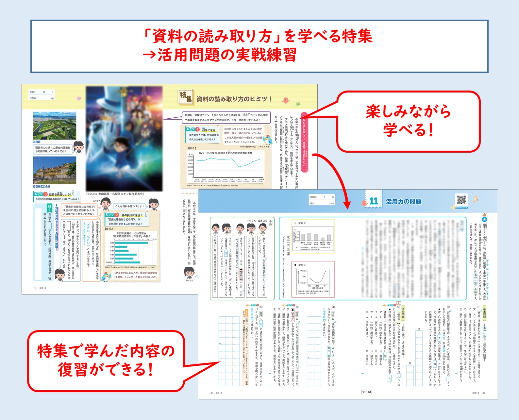
Task: Click the QR code on the 活用力の問題 page
Action: coord(461,200)
